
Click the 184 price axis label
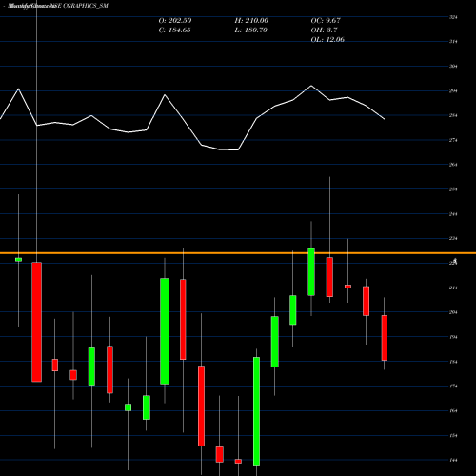(x=453, y=362)
